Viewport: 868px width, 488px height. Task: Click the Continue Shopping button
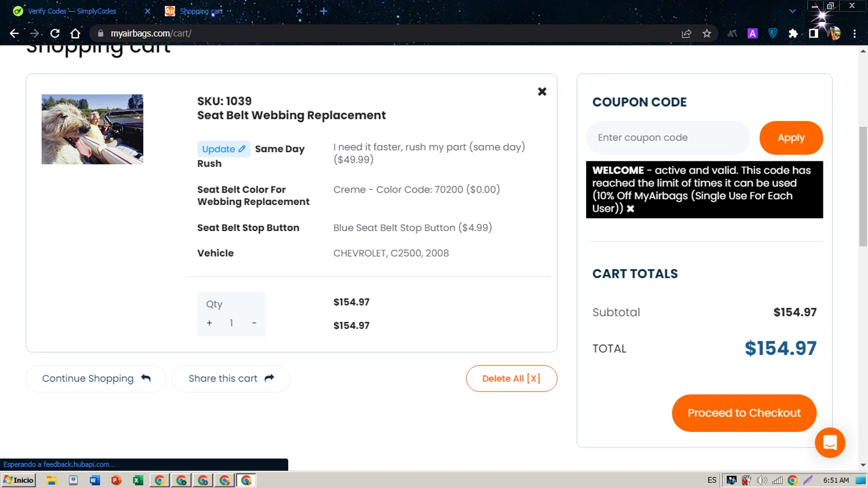click(96, 379)
